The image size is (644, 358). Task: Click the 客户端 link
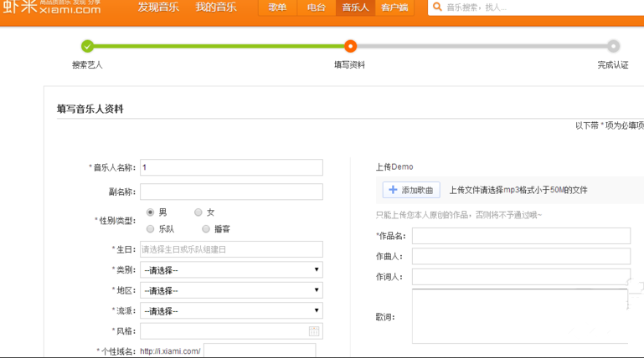tap(394, 8)
